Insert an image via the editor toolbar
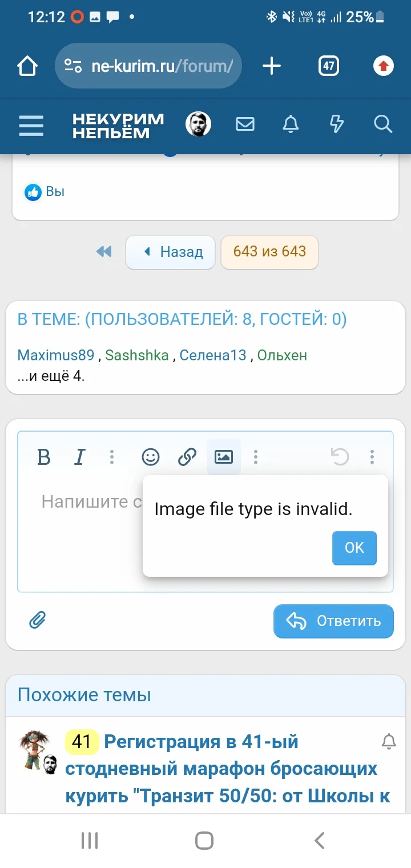 coord(223,457)
